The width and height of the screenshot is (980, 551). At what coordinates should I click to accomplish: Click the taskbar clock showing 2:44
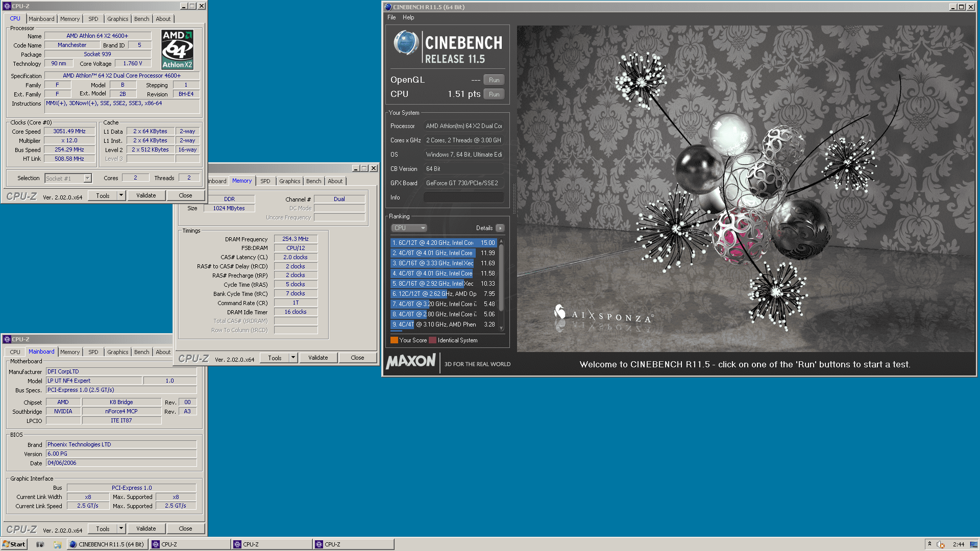click(x=959, y=544)
